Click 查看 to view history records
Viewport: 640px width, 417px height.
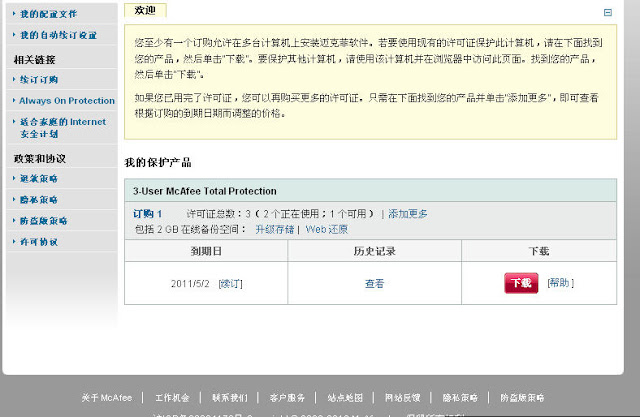[x=374, y=284]
